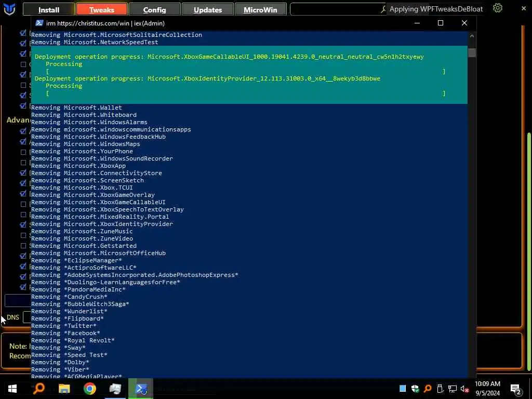The image size is (532, 399).
Task: Enable unchecked WinUtil checkbox beside XboxGameCallableUI line
Action: click(23, 204)
